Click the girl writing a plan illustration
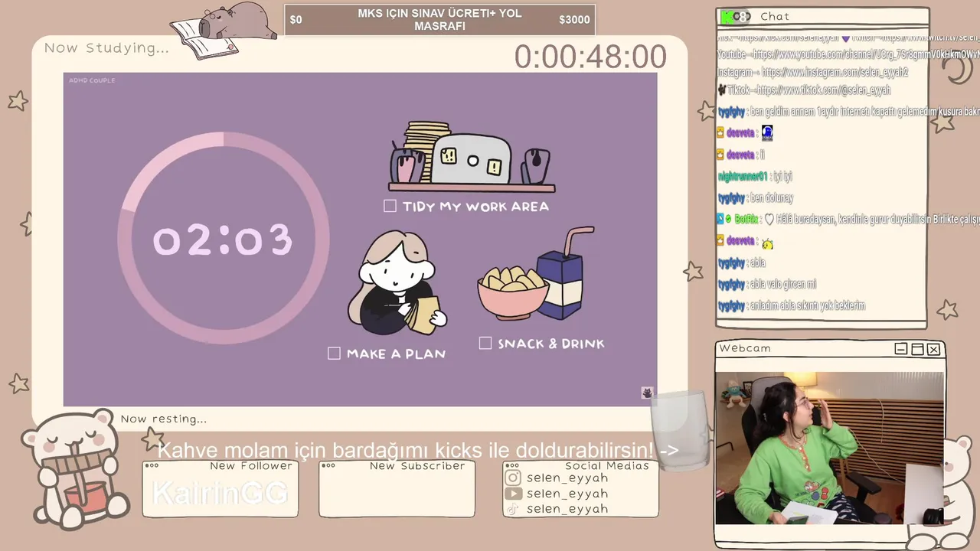The height and width of the screenshot is (551, 980). [397, 283]
